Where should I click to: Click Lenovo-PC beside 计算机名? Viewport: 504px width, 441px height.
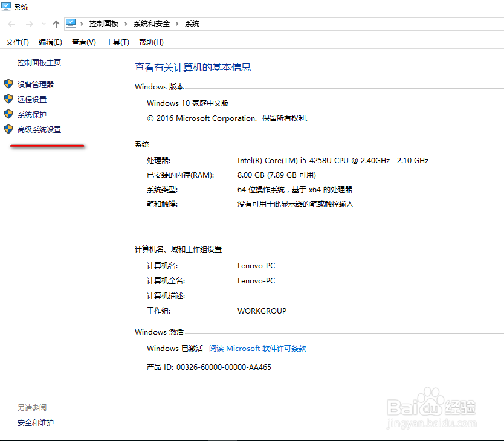point(256,266)
